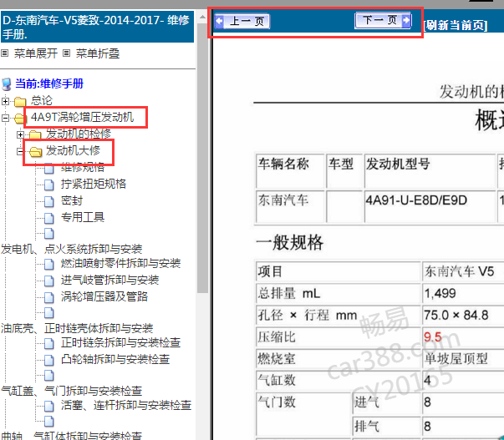Click the 菜单展开 list icon
504x440 pixels.
[x=4, y=53]
